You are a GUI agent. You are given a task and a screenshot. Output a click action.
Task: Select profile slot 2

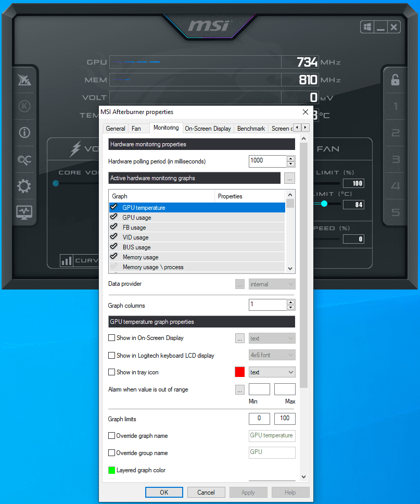coord(396,133)
